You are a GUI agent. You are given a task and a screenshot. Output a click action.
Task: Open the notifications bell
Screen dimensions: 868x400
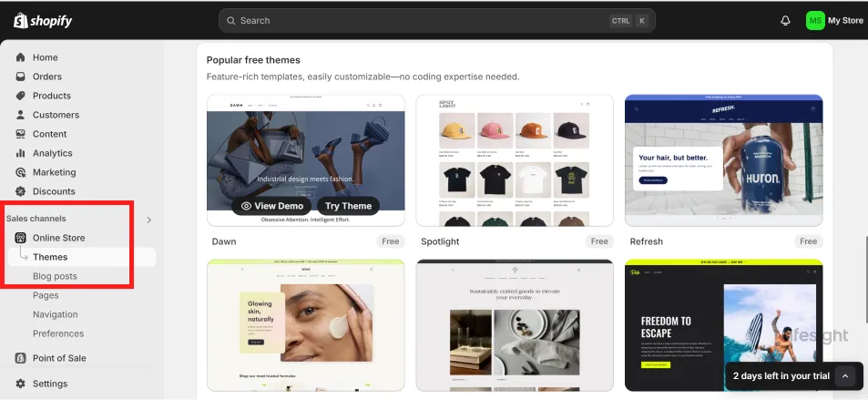785,21
